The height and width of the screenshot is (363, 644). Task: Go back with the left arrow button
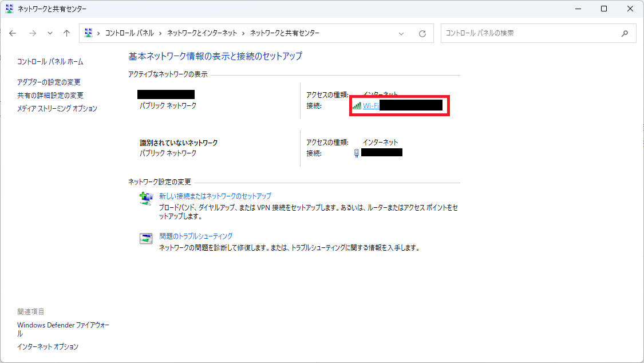tap(13, 33)
